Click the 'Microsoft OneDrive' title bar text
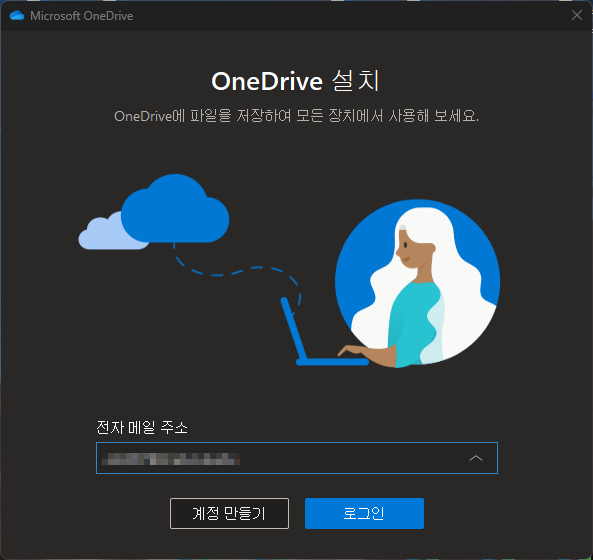The height and width of the screenshot is (560, 593). (82, 16)
